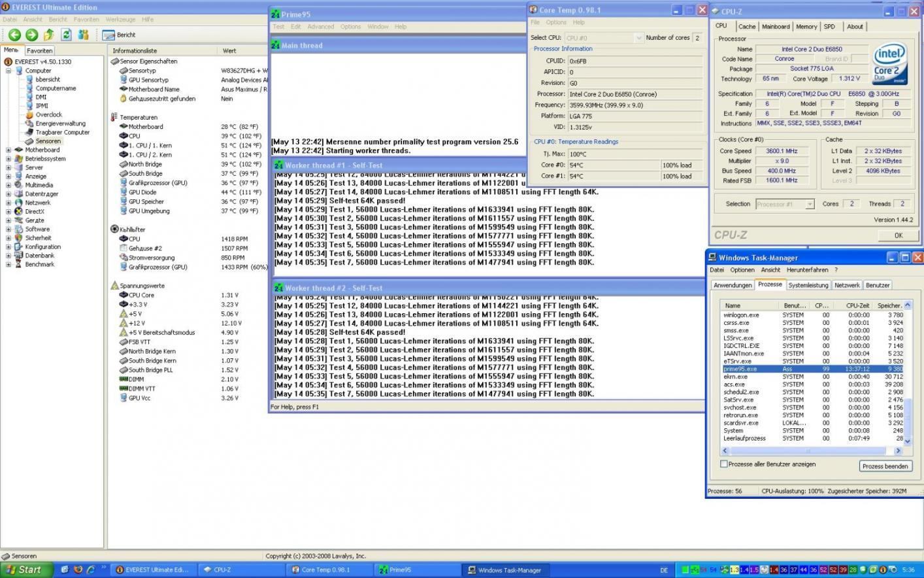The width and height of the screenshot is (924, 578).
Task: Expand the Motherboard tree node
Action: 8,150
